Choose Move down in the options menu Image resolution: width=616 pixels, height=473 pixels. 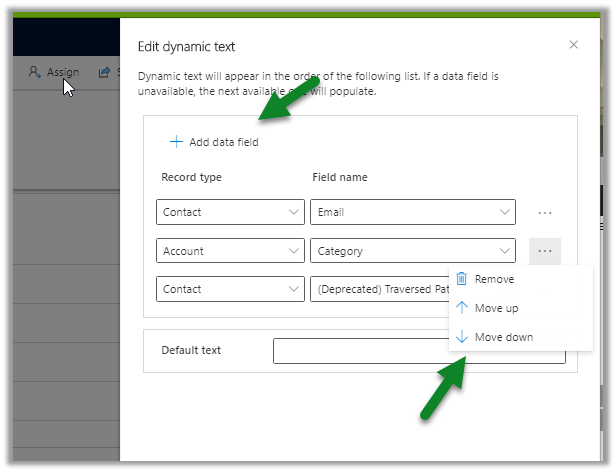click(x=503, y=337)
